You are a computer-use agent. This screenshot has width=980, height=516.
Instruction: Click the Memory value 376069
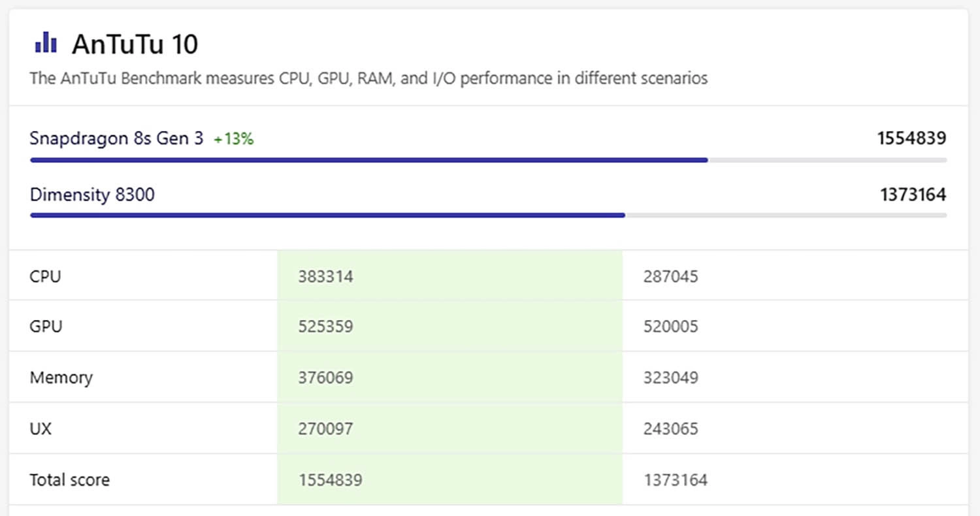point(325,378)
